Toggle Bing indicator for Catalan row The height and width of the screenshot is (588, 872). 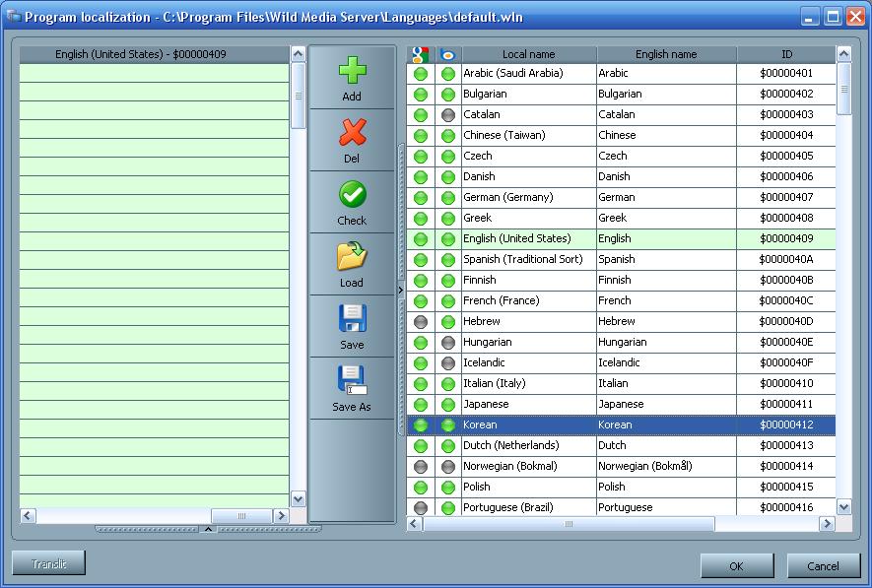tap(448, 115)
